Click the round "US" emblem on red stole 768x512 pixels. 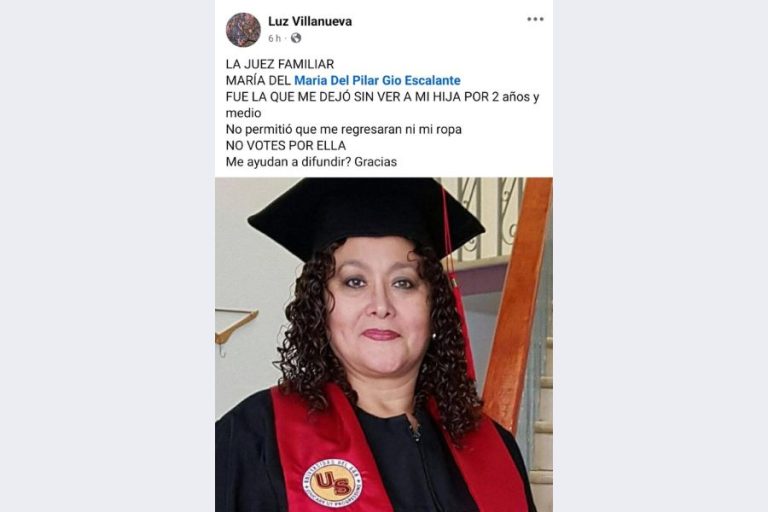click(333, 483)
